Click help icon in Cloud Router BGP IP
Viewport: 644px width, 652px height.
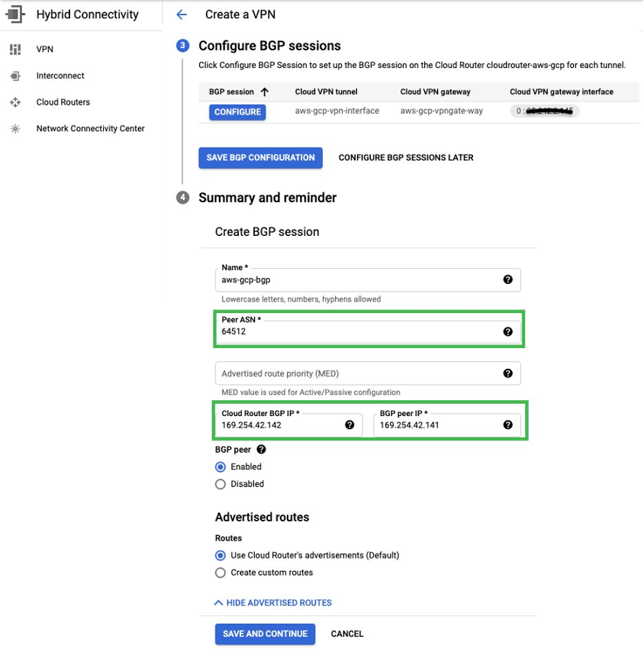349,425
